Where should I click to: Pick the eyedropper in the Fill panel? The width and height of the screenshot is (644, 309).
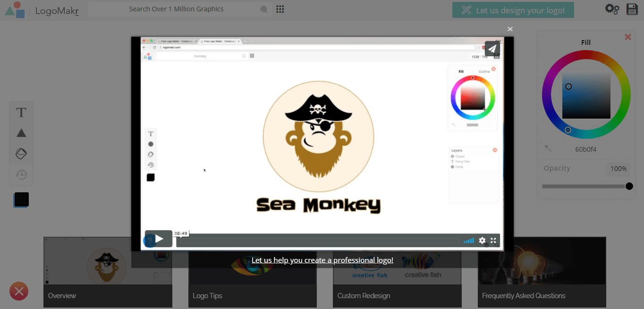point(548,149)
